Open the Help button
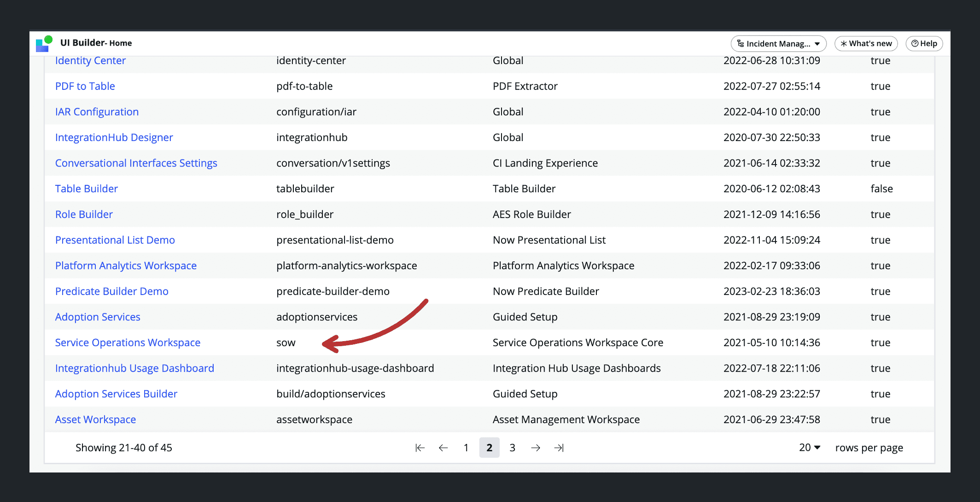The image size is (980, 502). pos(924,43)
